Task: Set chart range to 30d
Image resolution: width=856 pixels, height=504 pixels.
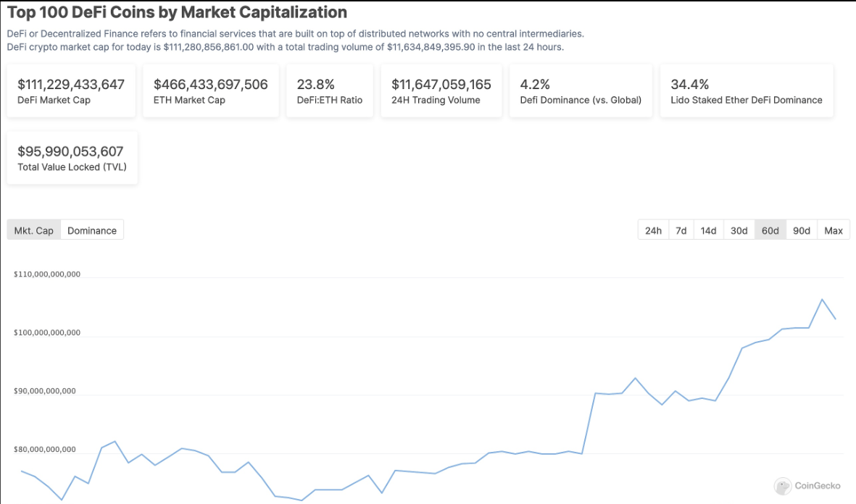Action: tap(739, 230)
